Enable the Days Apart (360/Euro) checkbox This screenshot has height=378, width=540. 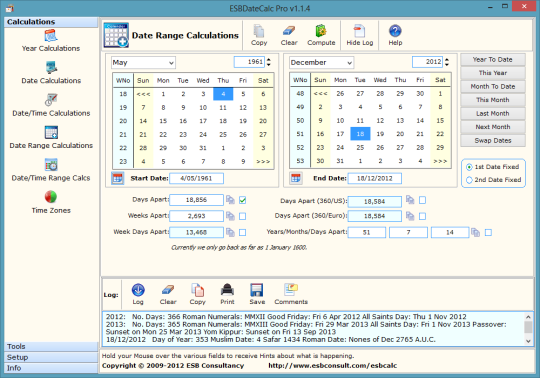(x=423, y=216)
